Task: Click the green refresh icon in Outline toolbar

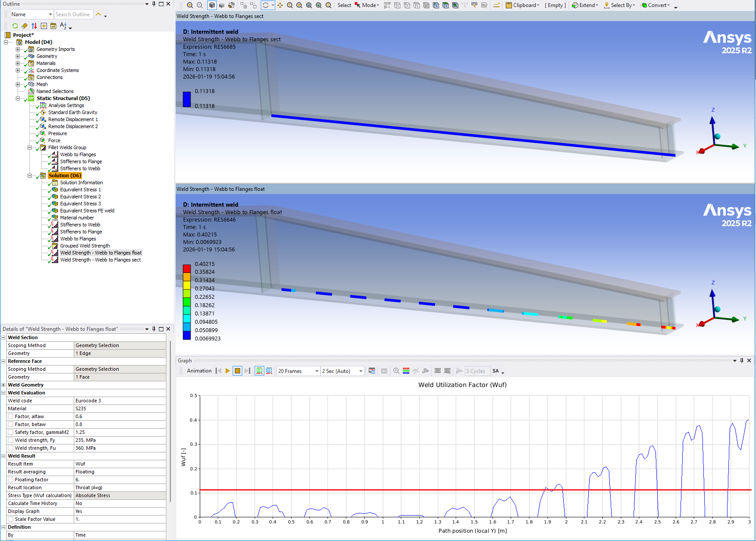Action: 15,26
